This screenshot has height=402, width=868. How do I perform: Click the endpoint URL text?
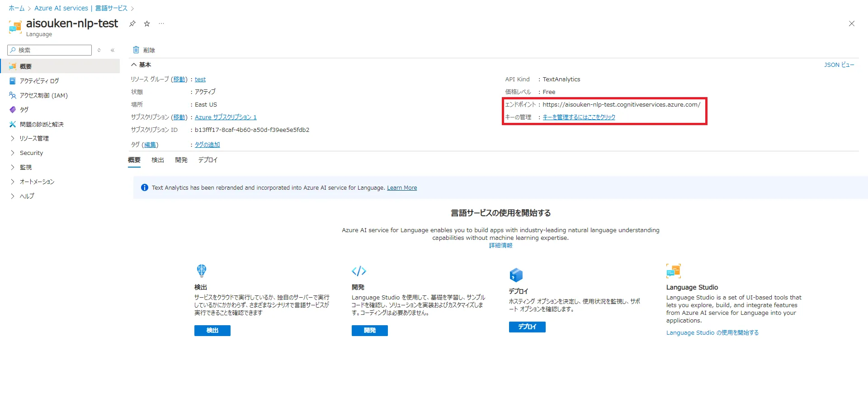[622, 104]
